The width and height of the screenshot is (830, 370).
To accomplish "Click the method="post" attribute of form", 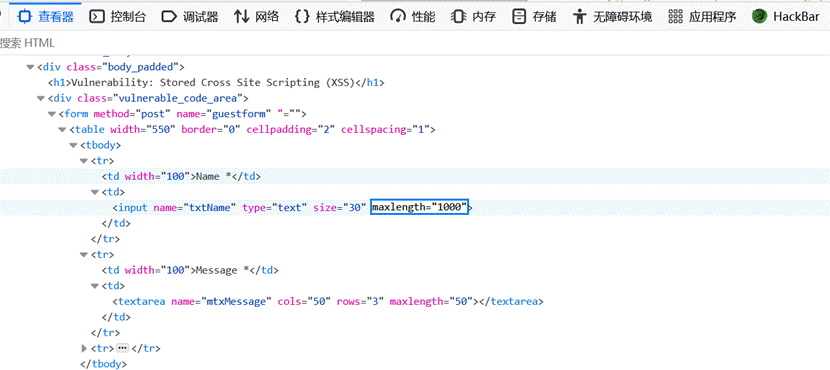I will tap(132, 114).
